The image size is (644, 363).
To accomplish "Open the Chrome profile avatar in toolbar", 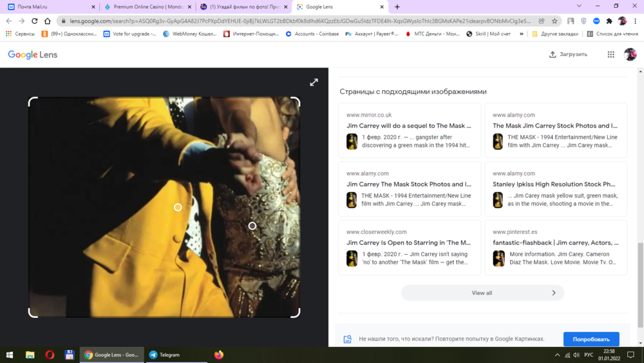I will pos(622,21).
